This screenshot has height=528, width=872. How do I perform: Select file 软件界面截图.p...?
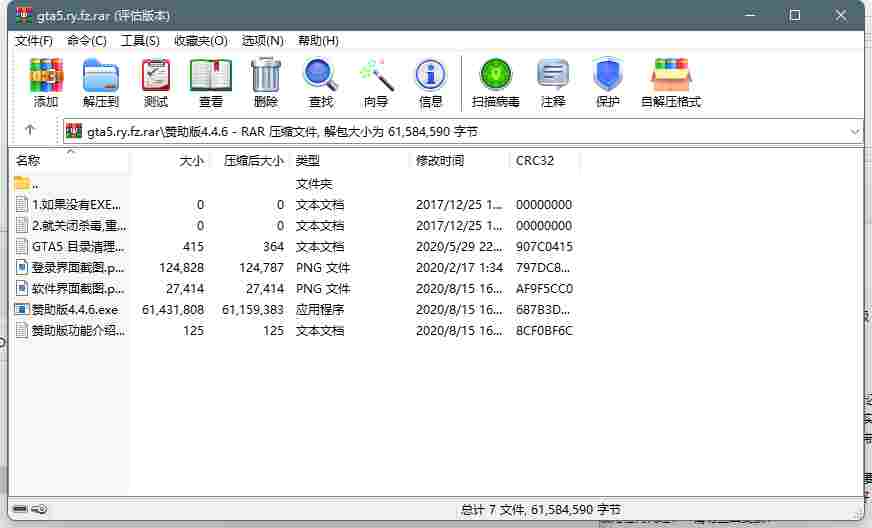[x=78, y=289]
